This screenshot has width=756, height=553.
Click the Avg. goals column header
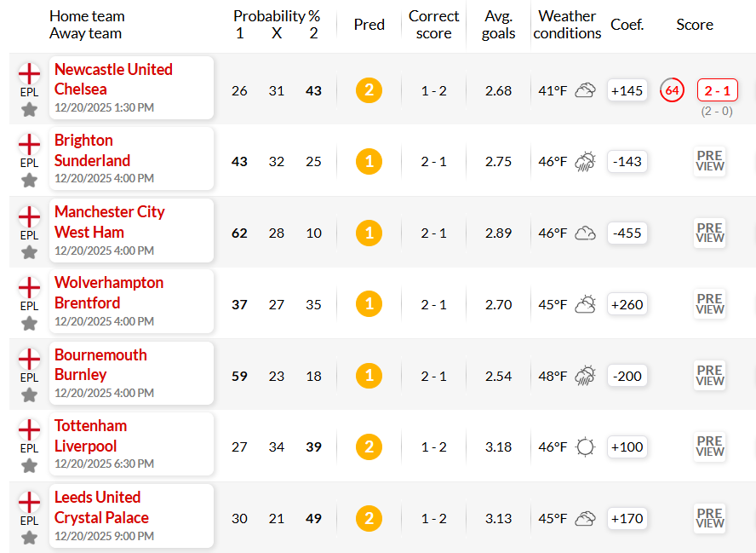[499, 25]
